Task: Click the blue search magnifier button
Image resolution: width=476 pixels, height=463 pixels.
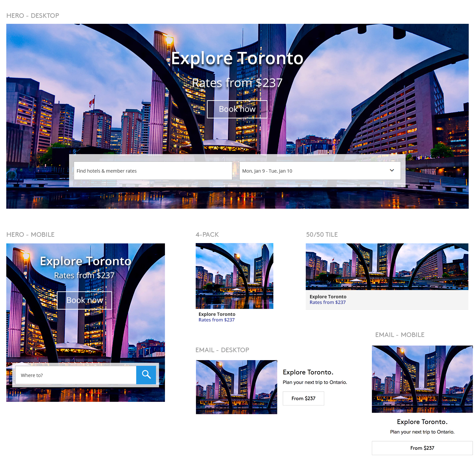Action: tap(146, 375)
